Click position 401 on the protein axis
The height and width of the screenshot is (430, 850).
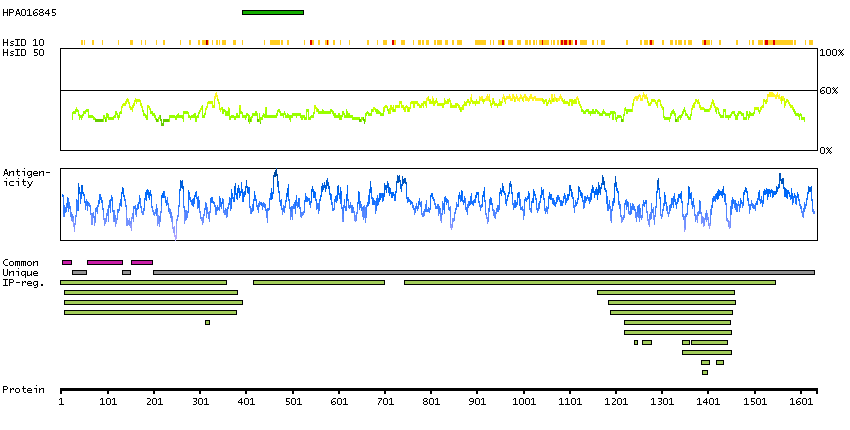point(246,401)
